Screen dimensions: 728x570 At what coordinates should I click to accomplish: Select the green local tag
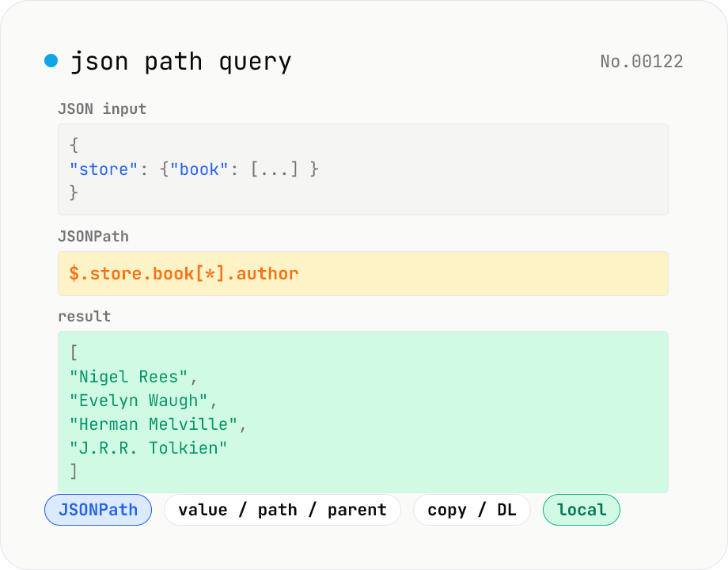point(582,510)
